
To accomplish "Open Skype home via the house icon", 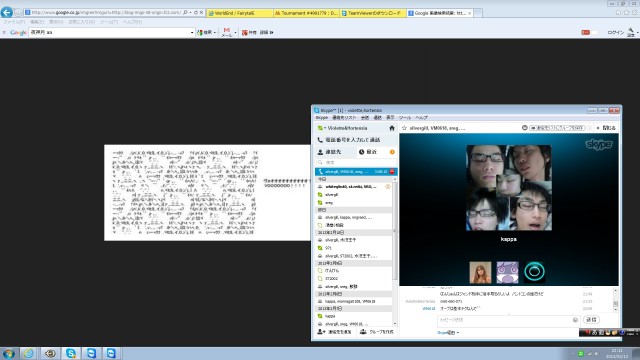I will tap(392, 128).
